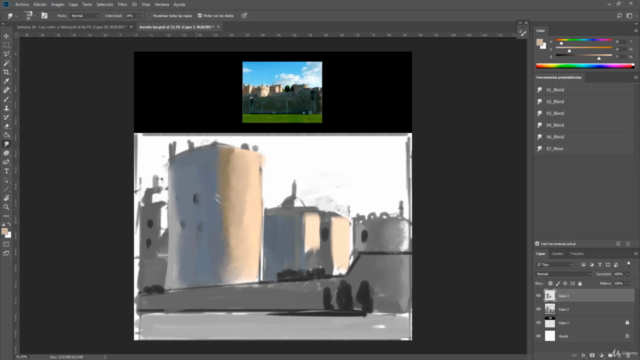Open the Archivo menu

point(22,4)
